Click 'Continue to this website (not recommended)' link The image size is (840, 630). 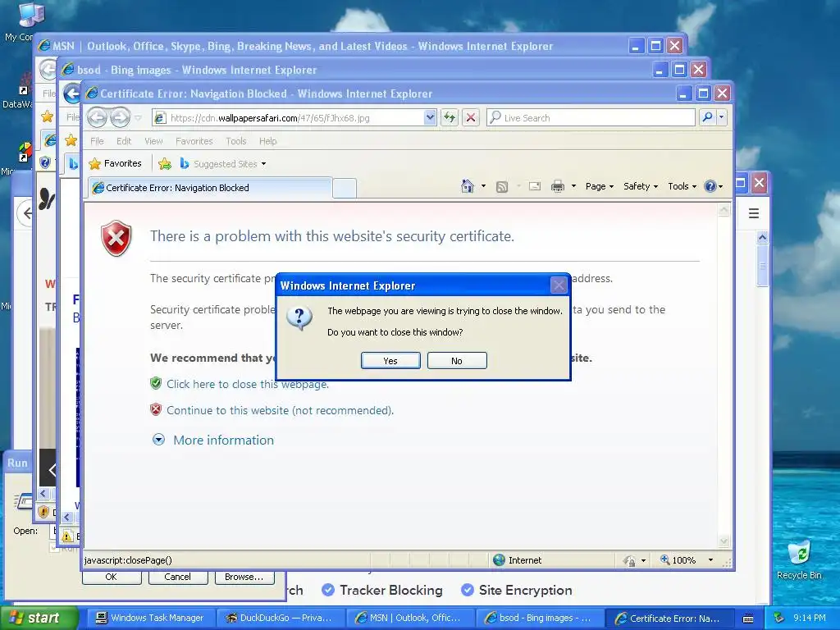coord(281,410)
